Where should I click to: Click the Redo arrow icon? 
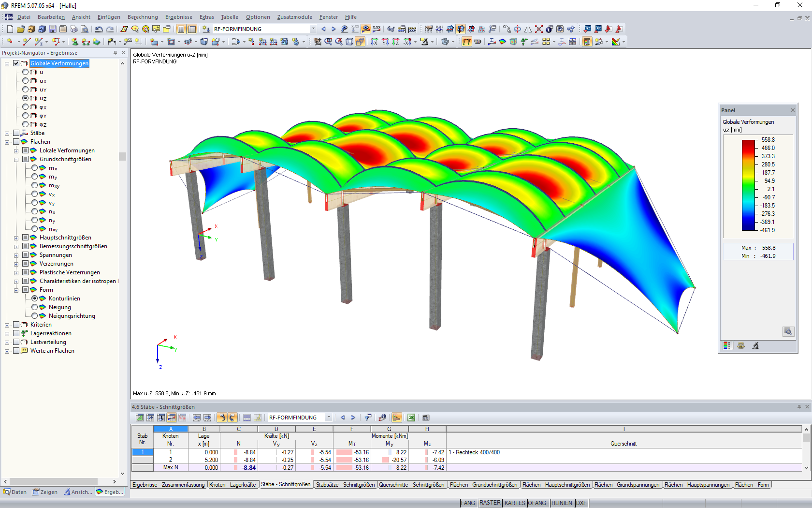click(x=110, y=29)
